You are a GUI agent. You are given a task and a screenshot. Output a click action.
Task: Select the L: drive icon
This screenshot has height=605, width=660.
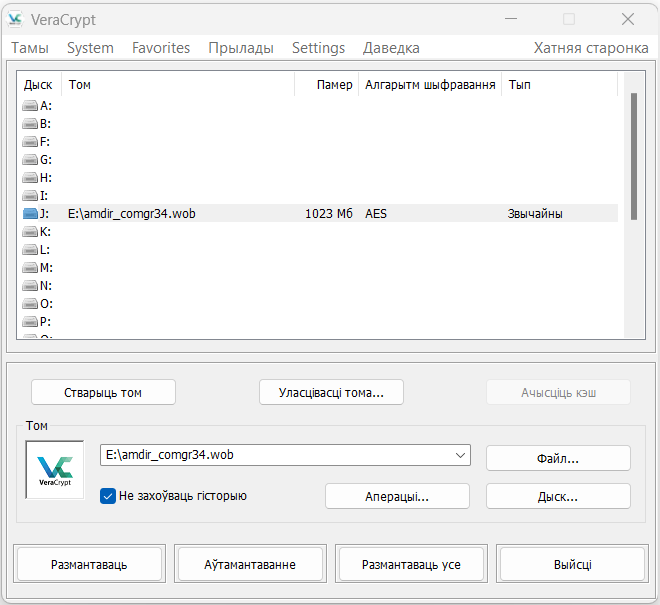click(30, 250)
